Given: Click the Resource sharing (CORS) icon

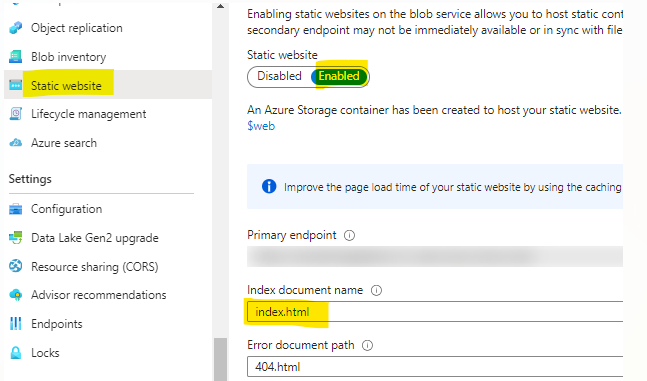Looking at the screenshot, I should (16, 266).
